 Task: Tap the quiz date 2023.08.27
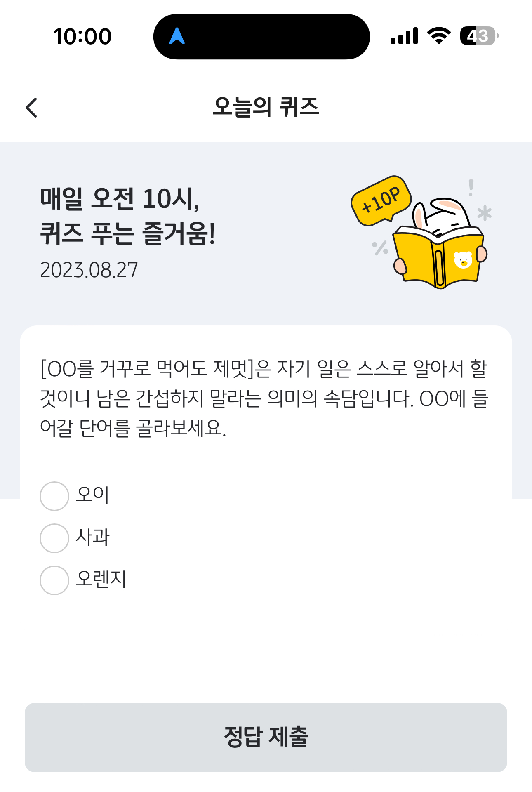pyautogui.click(x=89, y=270)
